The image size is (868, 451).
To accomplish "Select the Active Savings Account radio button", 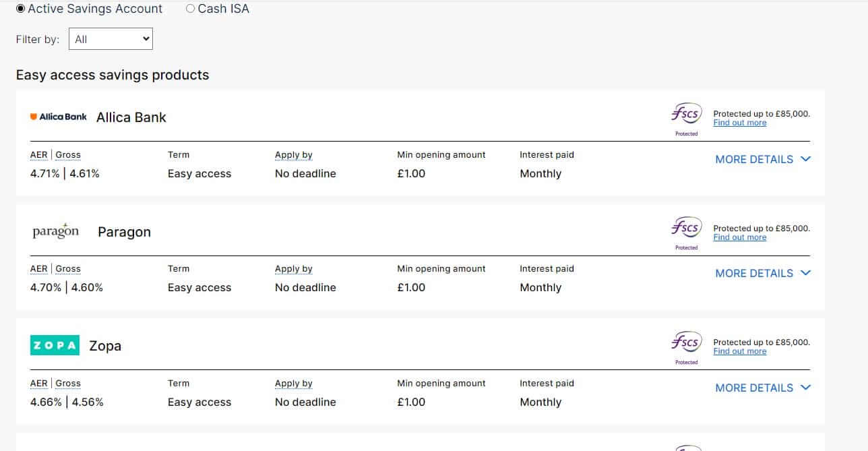I will [21, 9].
